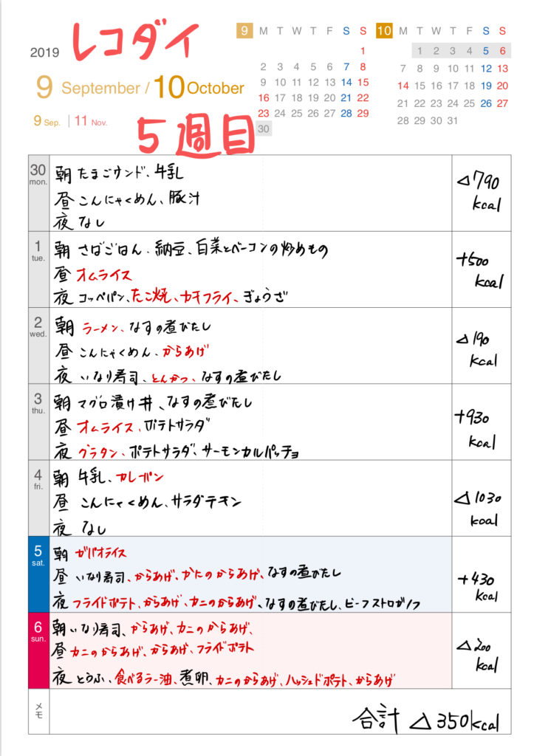Select the '9 September' month heading
The height and width of the screenshot is (756, 534).
click(88, 87)
